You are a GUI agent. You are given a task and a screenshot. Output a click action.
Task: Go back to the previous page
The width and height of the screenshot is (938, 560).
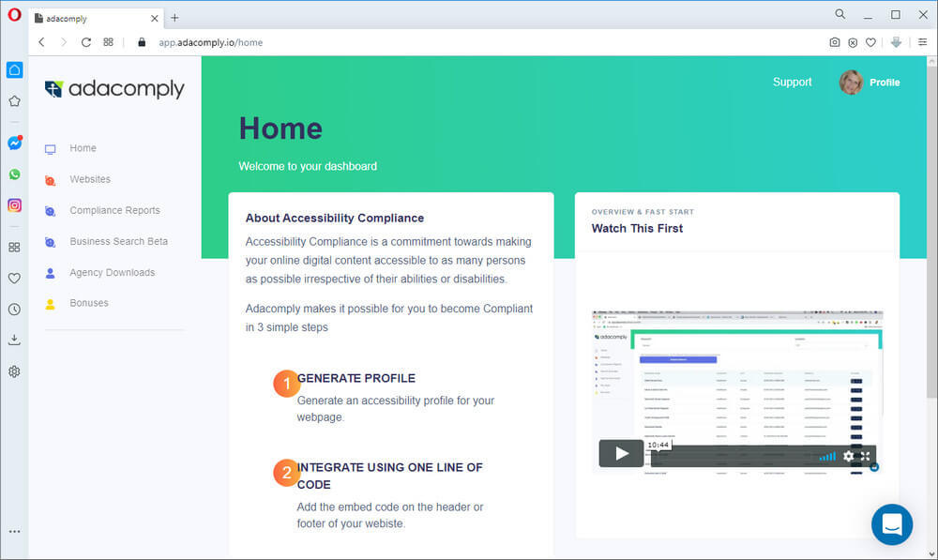(x=41, y=42)
